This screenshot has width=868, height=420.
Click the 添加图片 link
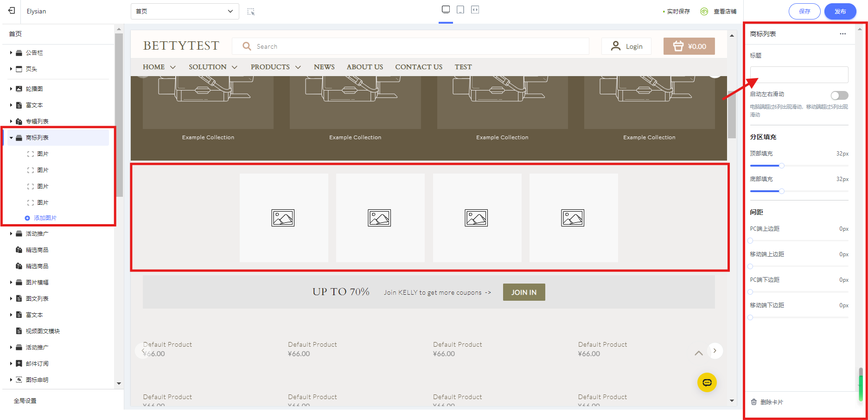(45, 218)
